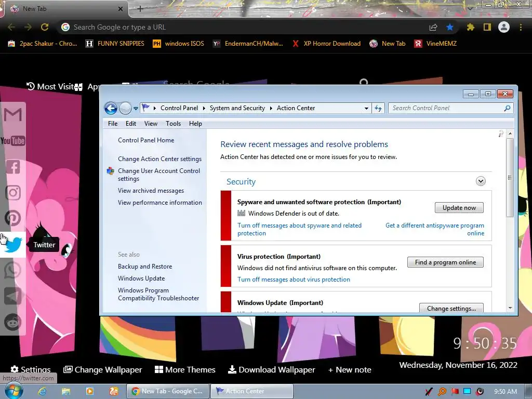
Task: Open Windows Explorer folder in taskbar
Action: point(65,391)
